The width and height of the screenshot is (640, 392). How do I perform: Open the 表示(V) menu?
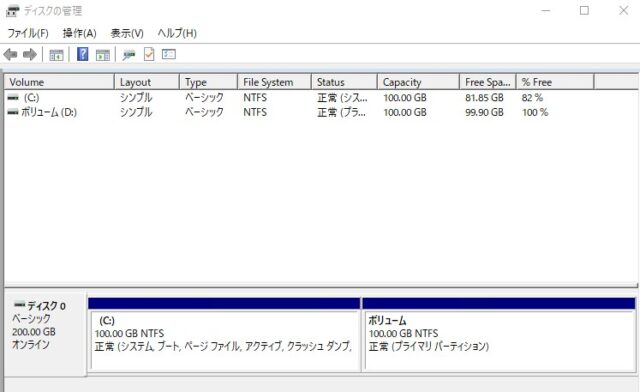pyautogui.click(x=127, y=33)
